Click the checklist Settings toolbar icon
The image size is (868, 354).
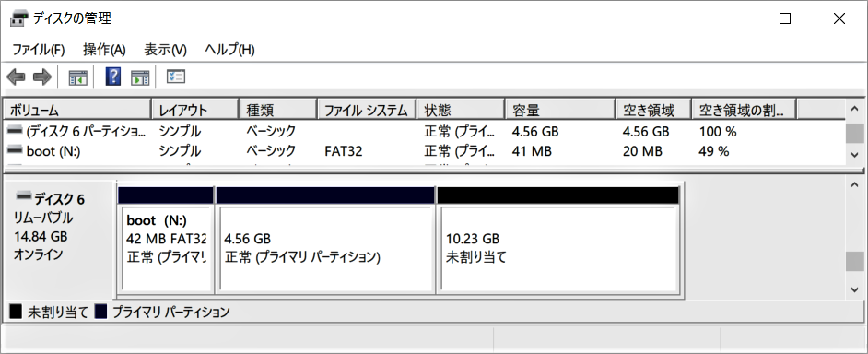coord(175,77)
